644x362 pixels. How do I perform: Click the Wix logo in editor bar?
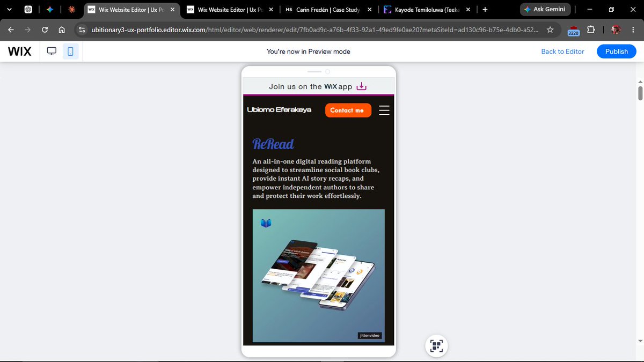[x=20, y=51]
